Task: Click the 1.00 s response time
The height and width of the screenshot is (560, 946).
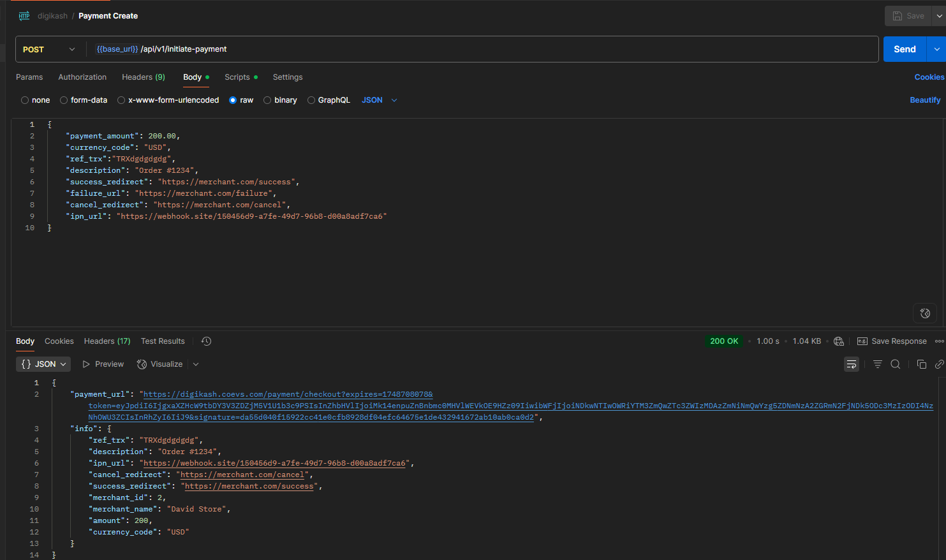Action: pos(768,341)
